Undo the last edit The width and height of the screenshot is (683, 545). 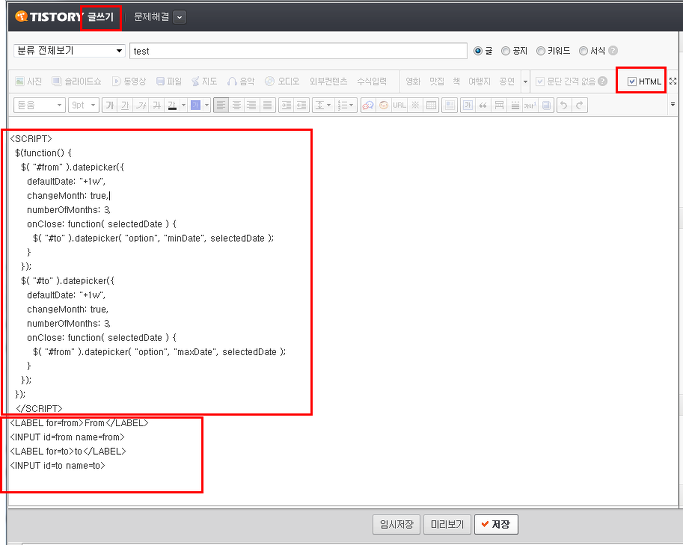[564, 105]
